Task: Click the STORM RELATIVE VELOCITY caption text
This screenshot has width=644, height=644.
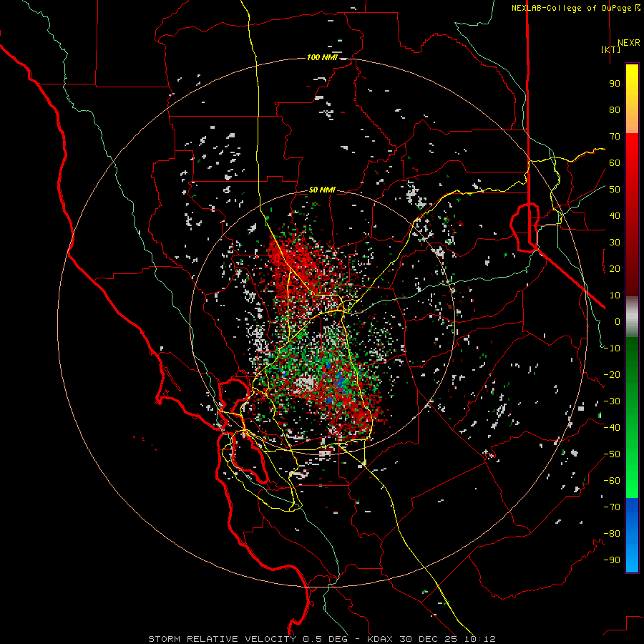Action: click(x=222, y=639)
